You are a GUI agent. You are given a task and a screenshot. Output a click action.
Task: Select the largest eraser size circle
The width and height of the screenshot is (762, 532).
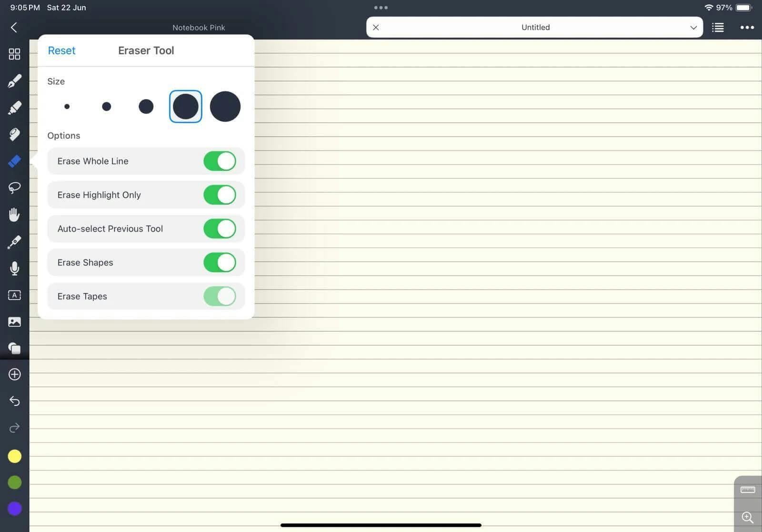pos(225,106)
